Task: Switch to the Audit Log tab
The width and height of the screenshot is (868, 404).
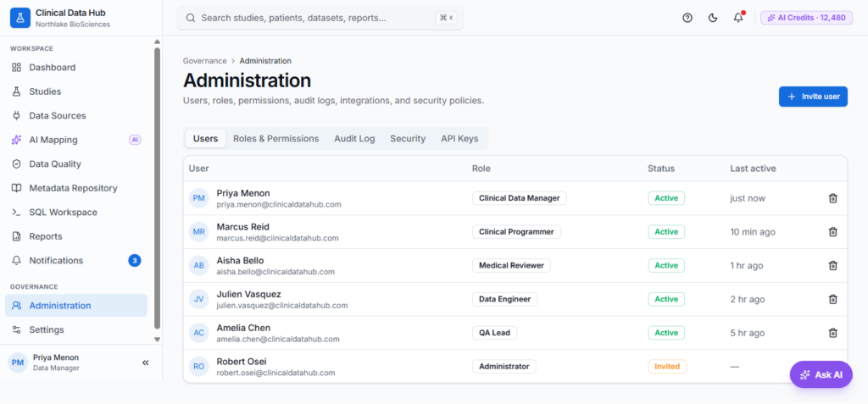Action: [x=354, y=138]
